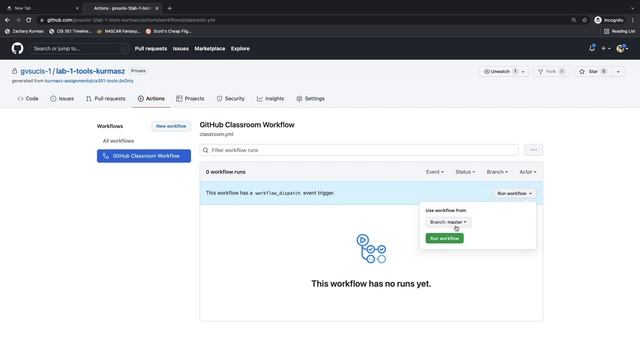Open Scott's Cheap Flights bookmark
640x360 pixels.
click(168, 31)
